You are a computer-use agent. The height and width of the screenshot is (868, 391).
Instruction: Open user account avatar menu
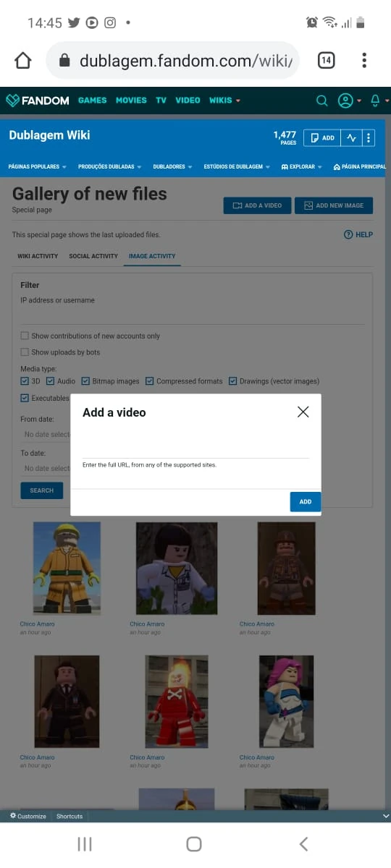tap(346, 101)
